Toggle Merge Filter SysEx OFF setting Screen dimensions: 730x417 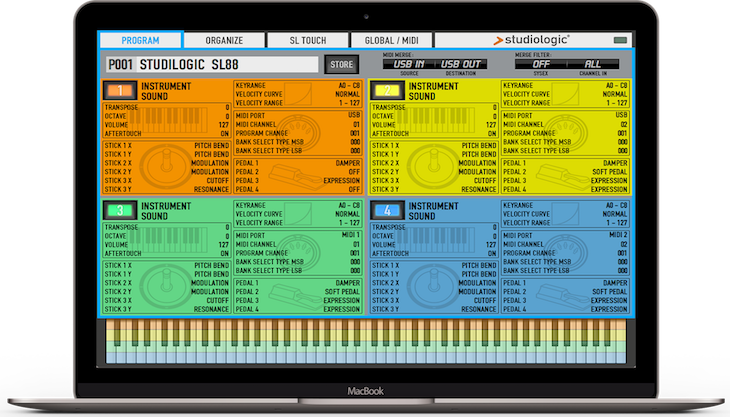[x=541, y=65]
